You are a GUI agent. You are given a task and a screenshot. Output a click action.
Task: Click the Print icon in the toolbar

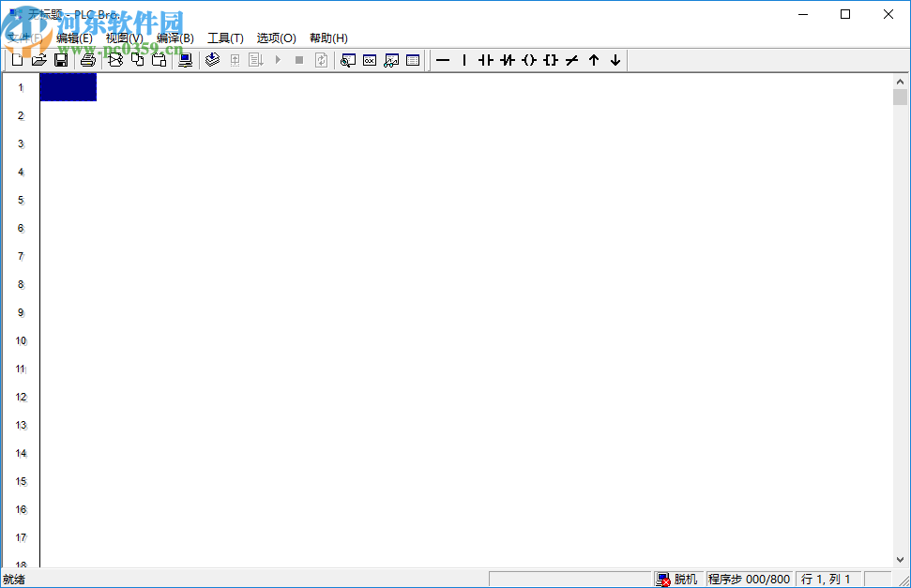tap(87, 60)
